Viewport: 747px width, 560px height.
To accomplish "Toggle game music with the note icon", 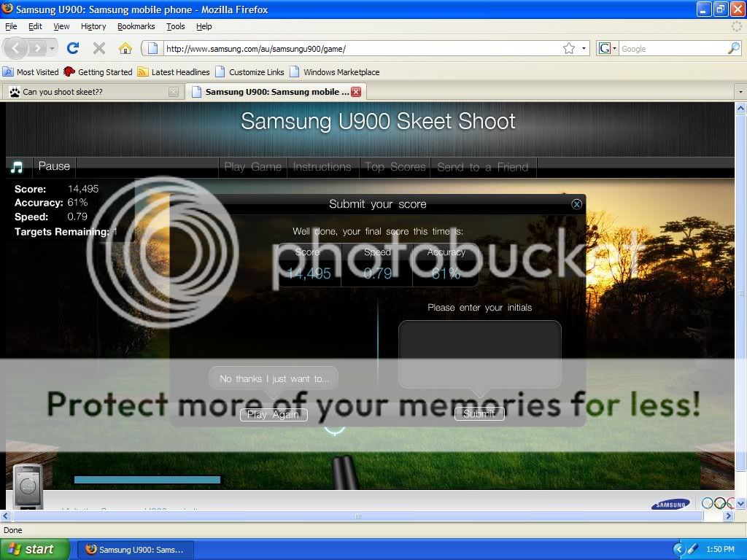I will [18, 167].
